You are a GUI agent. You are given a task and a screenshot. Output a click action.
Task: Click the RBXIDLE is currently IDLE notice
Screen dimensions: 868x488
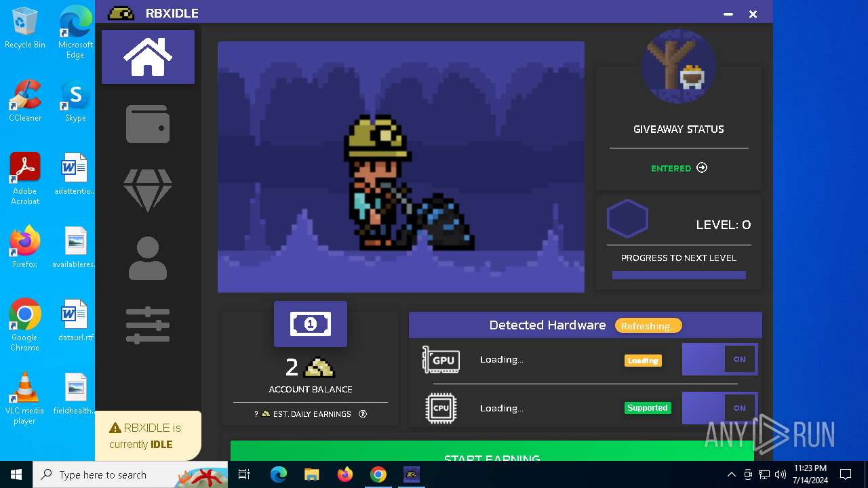[148, 436]
